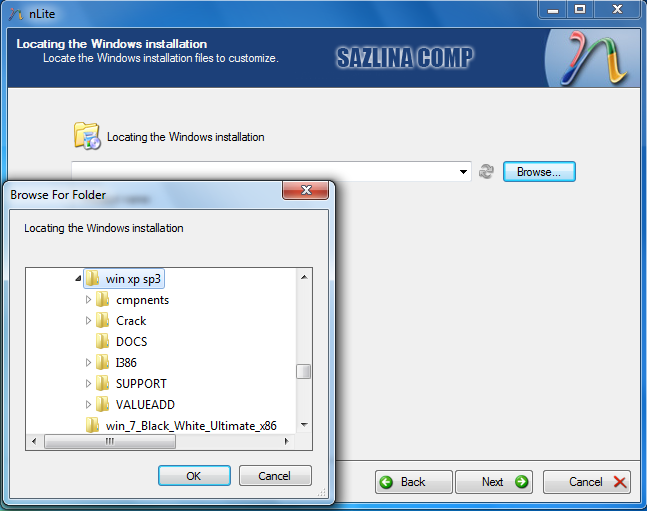Expand the I386 folder
Viewport: 647px width, 511px height.
click(88, 362)
